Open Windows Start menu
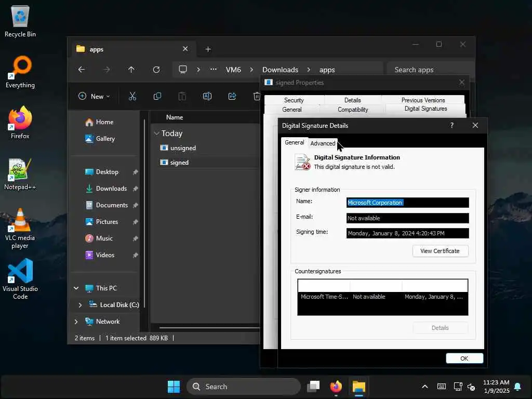 tap(174, 387)
